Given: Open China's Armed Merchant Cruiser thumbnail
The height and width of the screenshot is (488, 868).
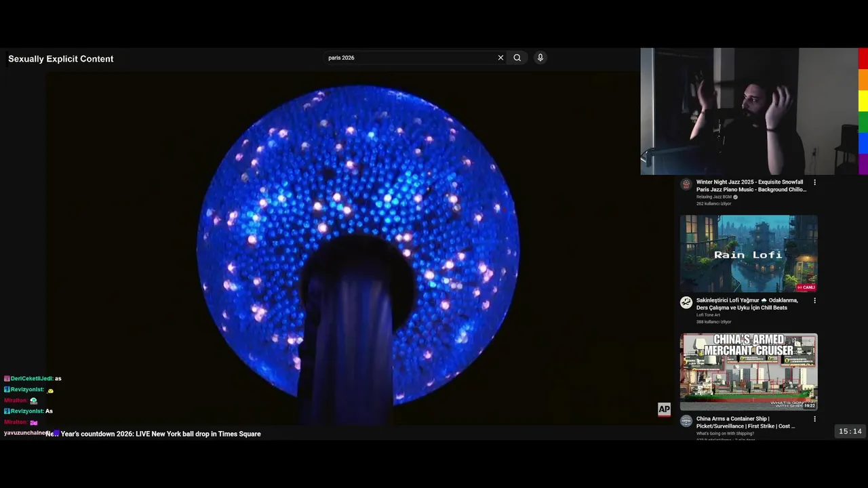Looking at the screenshot, I should [749, 371].
